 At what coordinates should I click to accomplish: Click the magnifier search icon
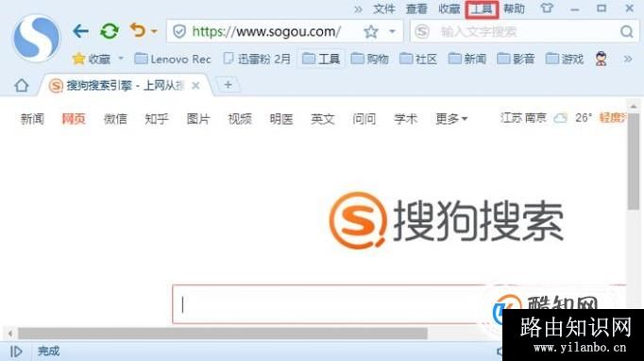[x=627, y=32]
